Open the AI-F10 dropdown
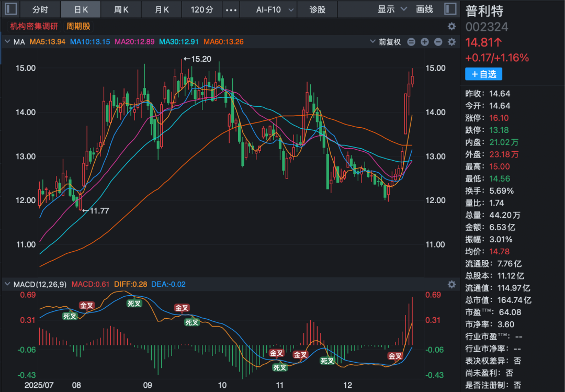 [x=274, y=9]
